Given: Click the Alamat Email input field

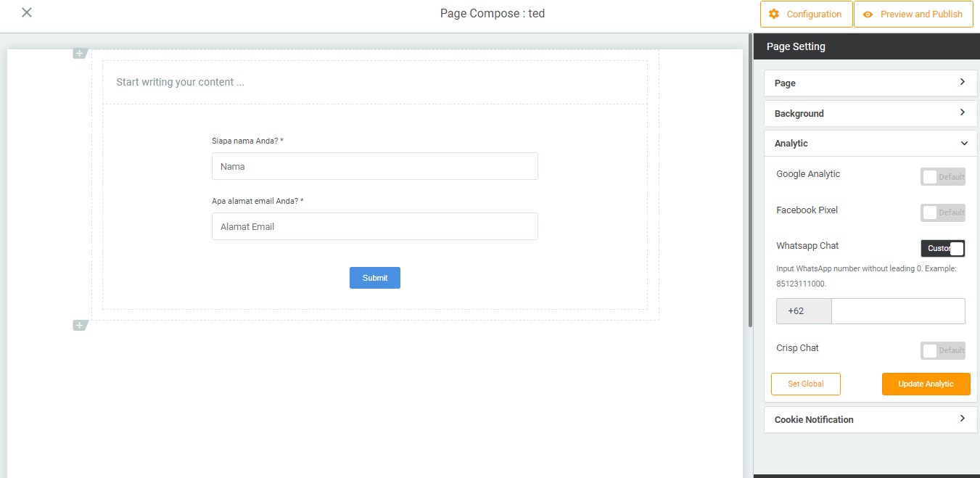Looking at the screenshot, I should coord(375,226).
